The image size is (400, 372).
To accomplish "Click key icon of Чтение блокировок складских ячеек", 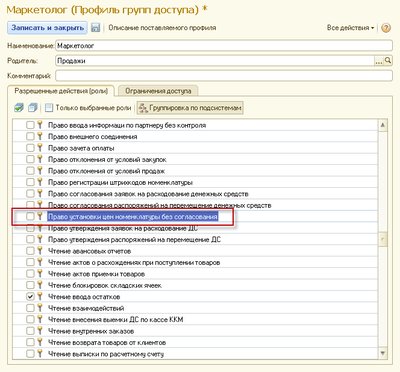I will pos(40,285).
